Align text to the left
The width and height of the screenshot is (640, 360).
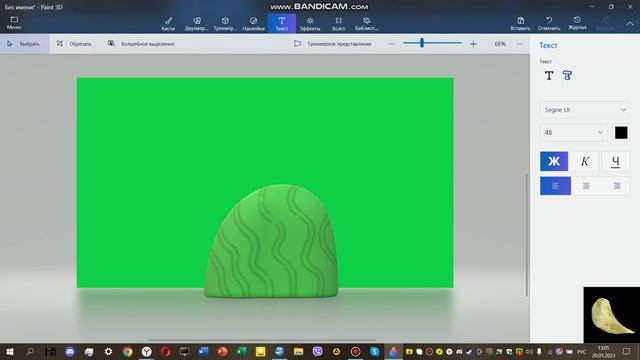(555, 186)
